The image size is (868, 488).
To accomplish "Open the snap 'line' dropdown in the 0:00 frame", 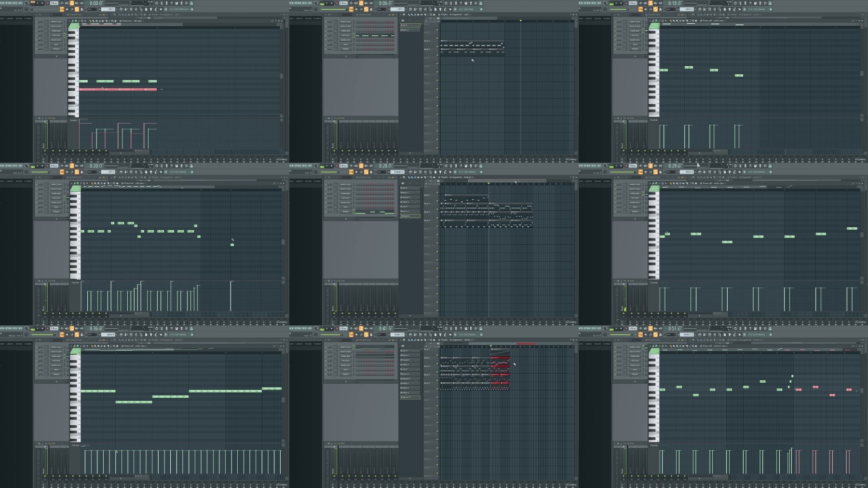I will [x=91, y=9].
